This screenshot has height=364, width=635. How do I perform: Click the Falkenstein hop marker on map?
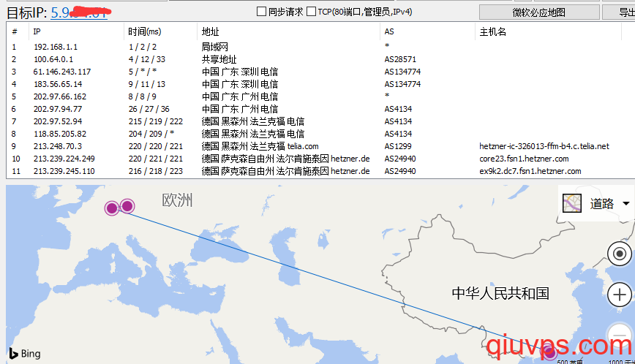click(x=127, y=206)
